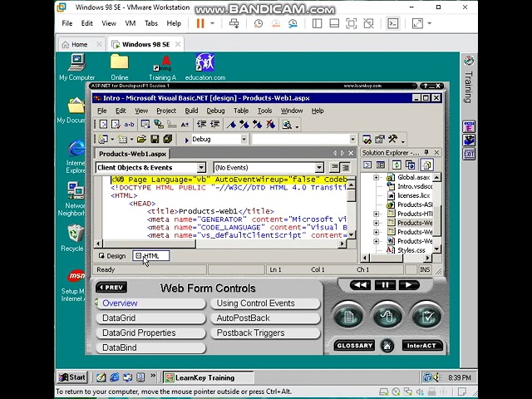
Task: Expand the Styles.css row's sibling Products-We node above it
Action: pyautogui.click(x=376, y=241)
